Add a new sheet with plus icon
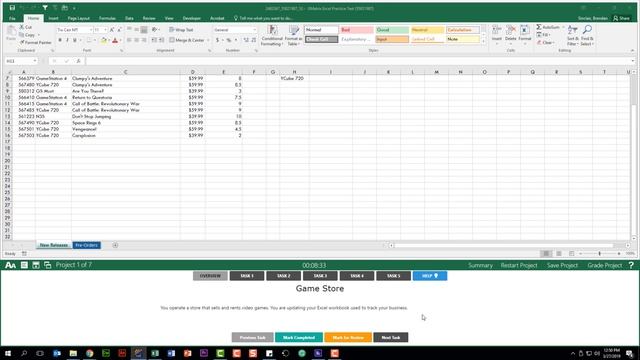The height and width of the screenshot is (360, 640). [x=115, y=245]
